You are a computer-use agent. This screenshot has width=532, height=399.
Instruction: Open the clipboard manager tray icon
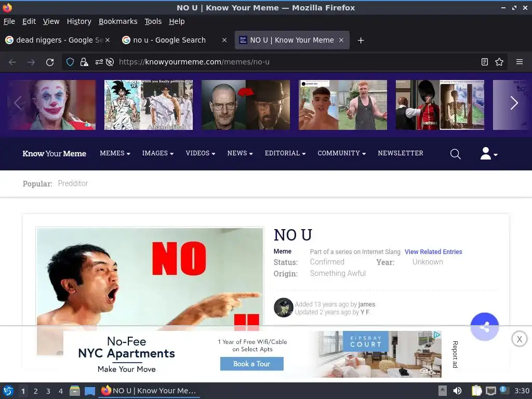(x=476, y=391)
